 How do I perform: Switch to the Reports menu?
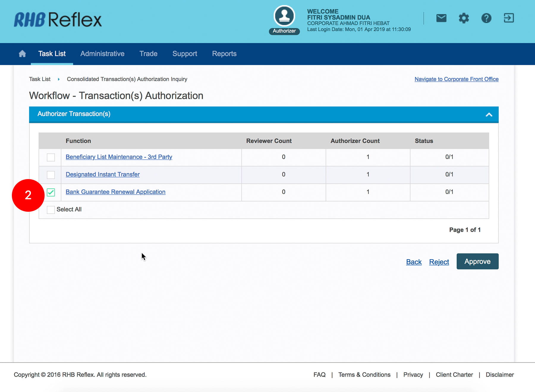(224, 54)
